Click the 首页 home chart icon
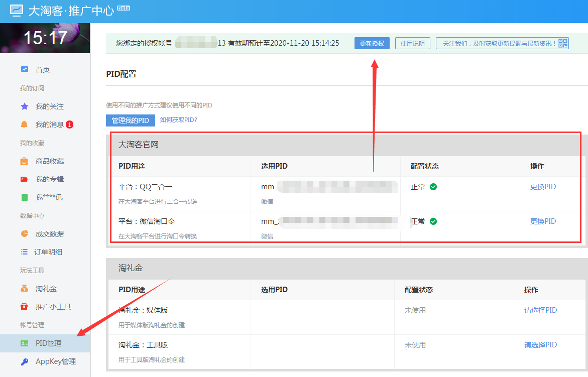Viewport: 588px width, 377px height. 25,70
